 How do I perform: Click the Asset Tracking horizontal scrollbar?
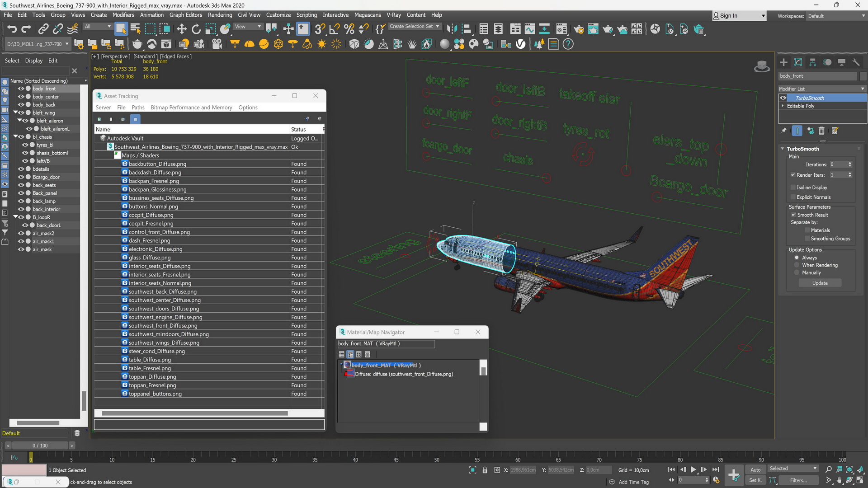(x=195, y=413)
